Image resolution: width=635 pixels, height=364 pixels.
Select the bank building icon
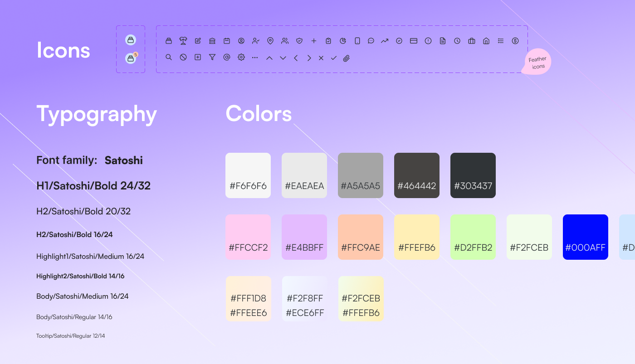212,41
